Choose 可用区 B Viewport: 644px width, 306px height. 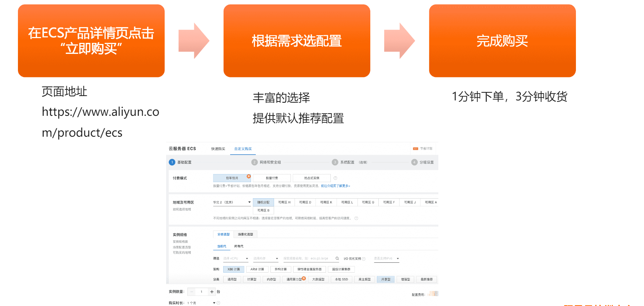pos(263,210)
